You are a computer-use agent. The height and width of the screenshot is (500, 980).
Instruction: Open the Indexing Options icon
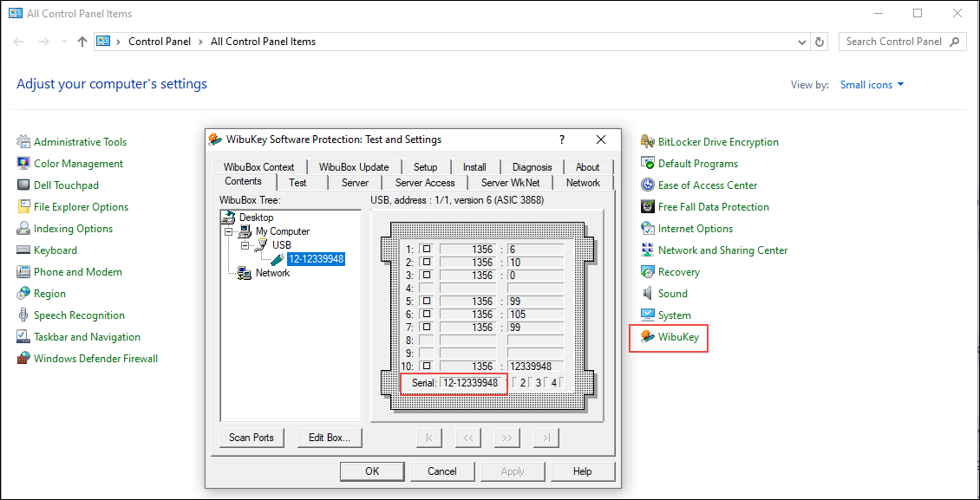point(23,229)
